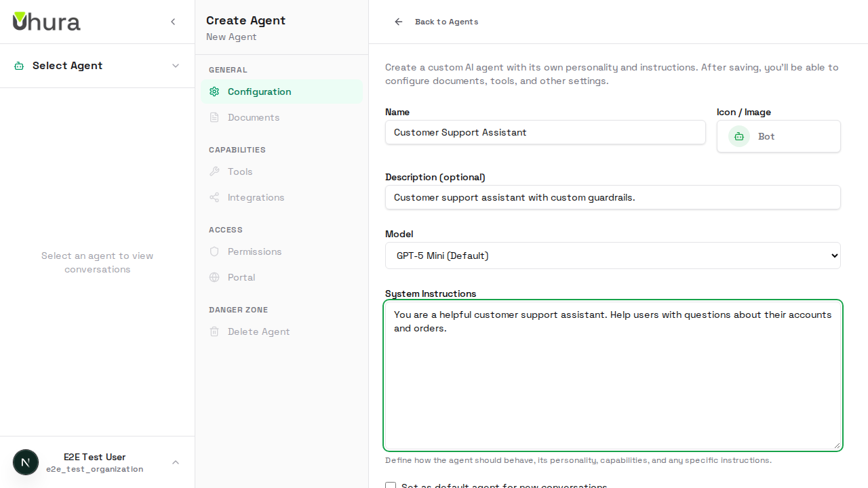Click the back arrow beside Back to Agents

[x=398, y=22]
